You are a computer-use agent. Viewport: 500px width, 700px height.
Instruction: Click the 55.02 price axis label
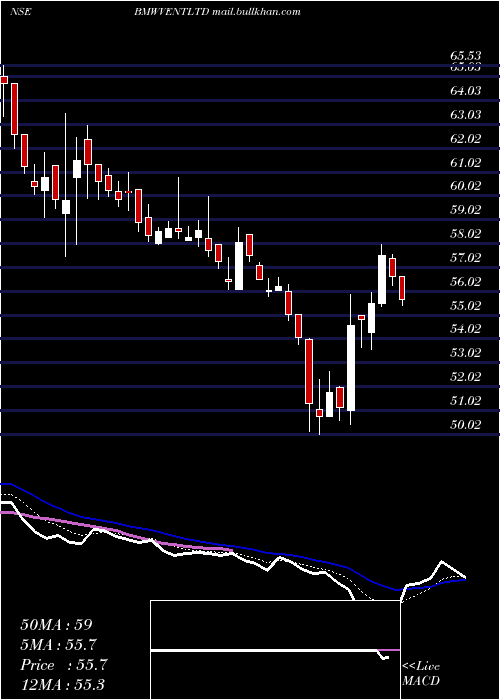(466, 305)
